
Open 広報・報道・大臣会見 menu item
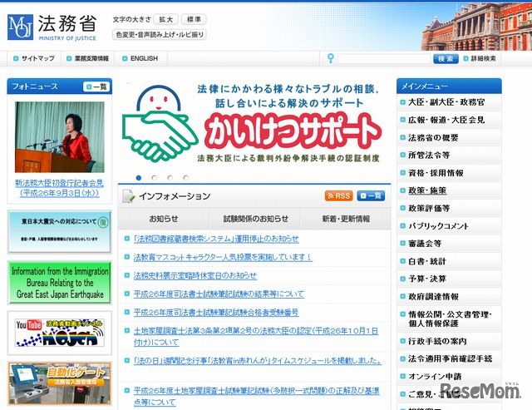click(449, 120)
